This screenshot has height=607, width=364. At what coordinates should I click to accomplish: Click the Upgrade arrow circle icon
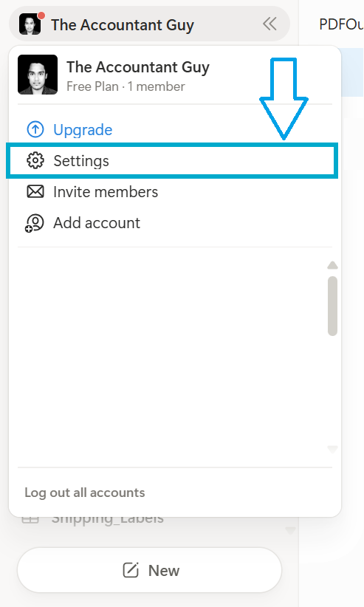(x=35, y=130)
